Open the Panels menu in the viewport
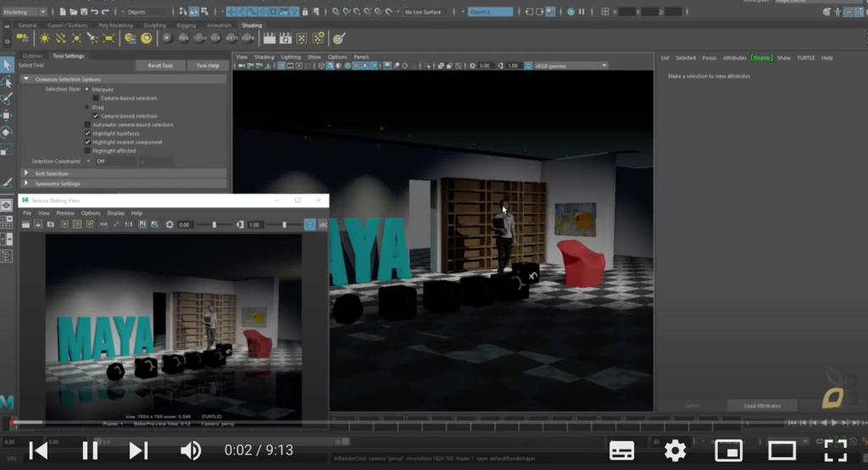This screenshot has width=868, height=470. pyautogui.click(x=361, y=57)
